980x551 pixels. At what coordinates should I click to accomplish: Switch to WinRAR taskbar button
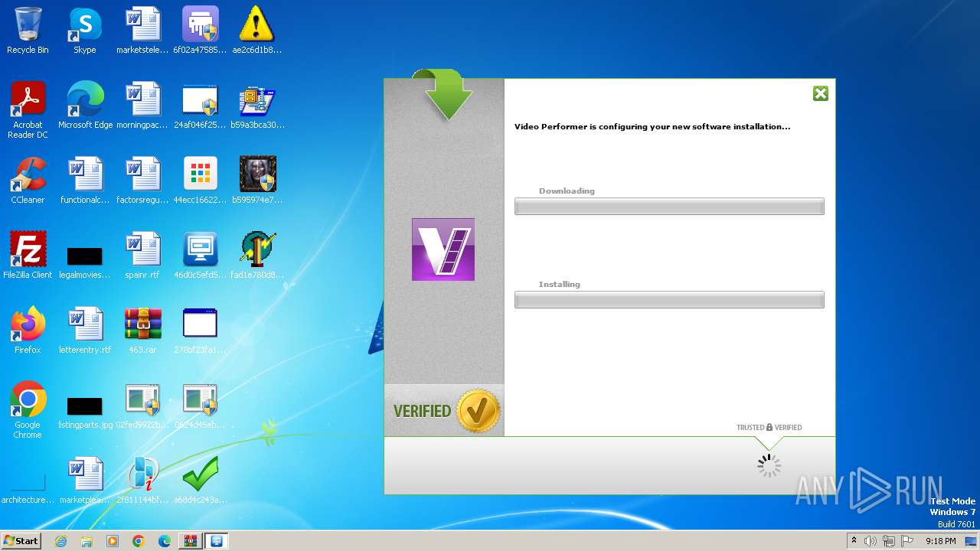coord(191,541)
